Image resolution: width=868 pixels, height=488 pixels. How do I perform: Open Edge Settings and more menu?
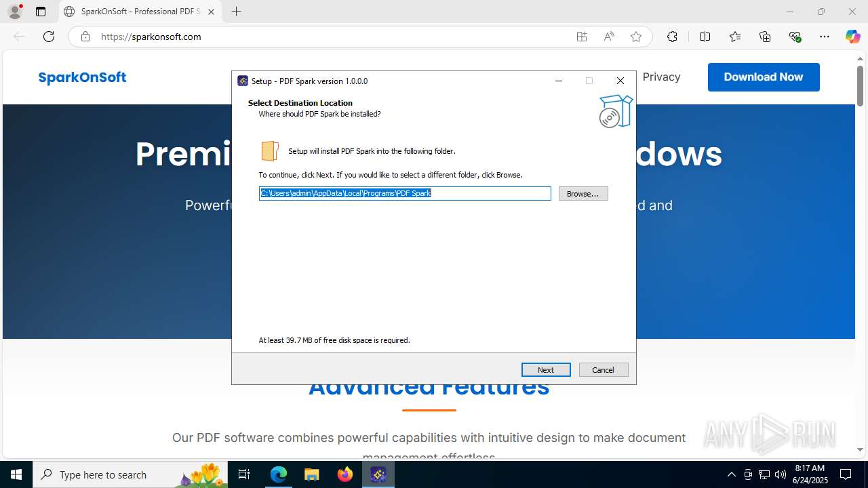tap(825, 37)
